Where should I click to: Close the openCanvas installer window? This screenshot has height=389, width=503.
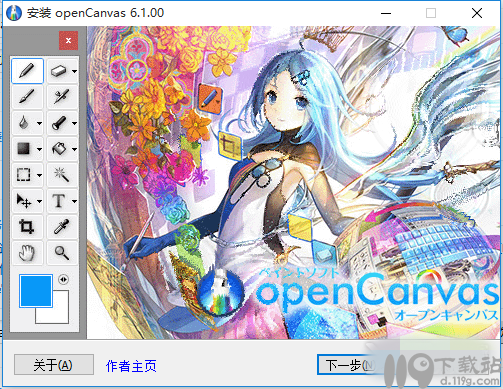click(477, 13)
